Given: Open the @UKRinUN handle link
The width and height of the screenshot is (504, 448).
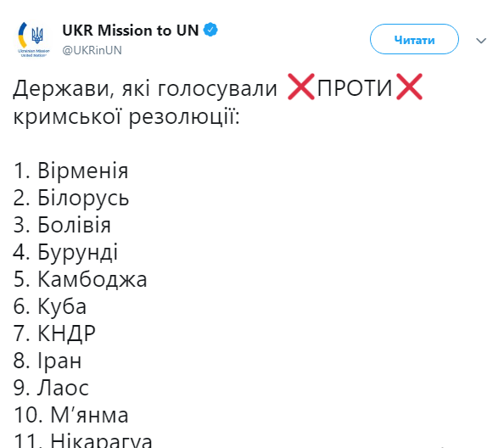Looking at the screenshot, I should tap(92, 50).
